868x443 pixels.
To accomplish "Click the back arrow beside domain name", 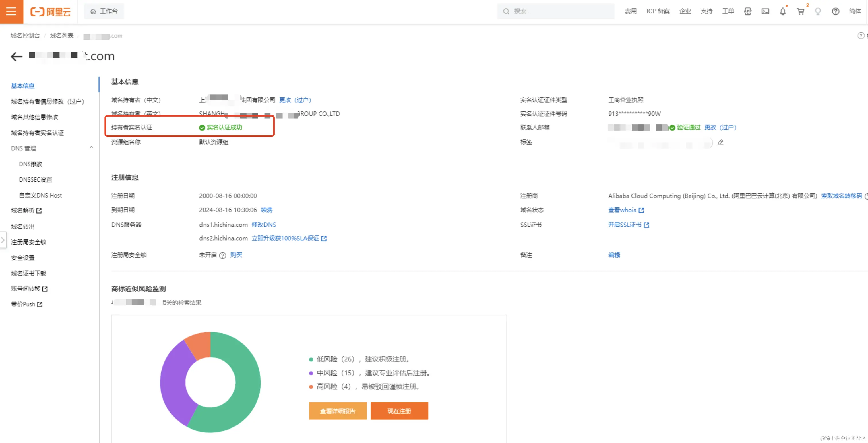I will pos(17,56).
